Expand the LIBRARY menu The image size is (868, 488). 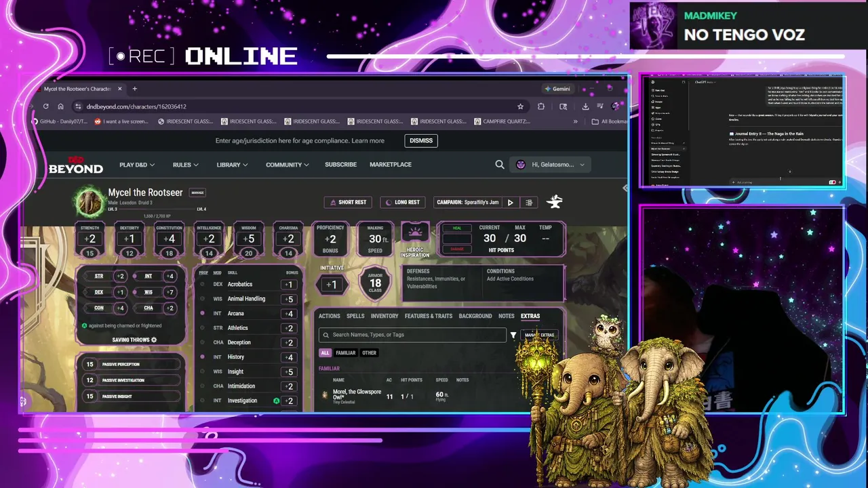click(x=232, y=165)
